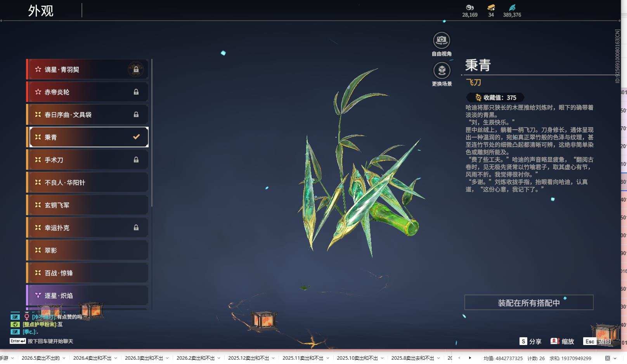The width and height of the screenshot is (627, 364).
Task: Select the 赤帝炎轮 appearance
Action: click(x=87, y=92)
